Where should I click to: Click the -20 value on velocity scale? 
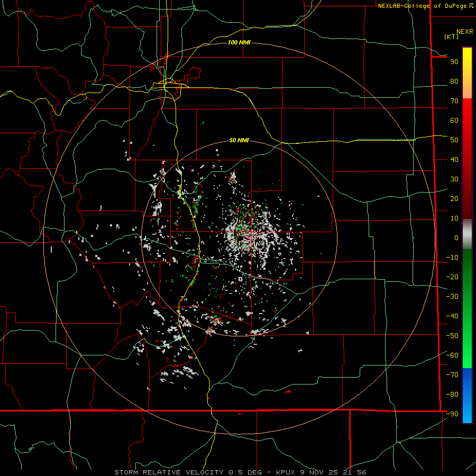pos(452,277)
